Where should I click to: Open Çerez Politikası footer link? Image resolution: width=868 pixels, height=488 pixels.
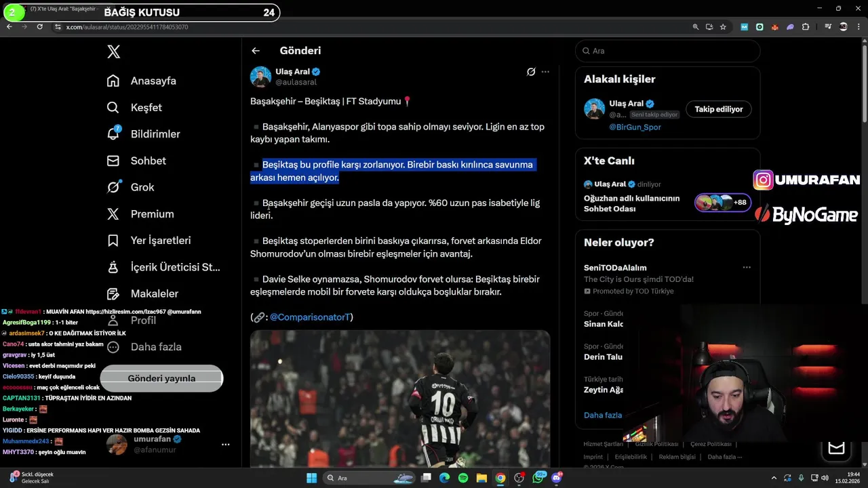click(x=711, y=444)
